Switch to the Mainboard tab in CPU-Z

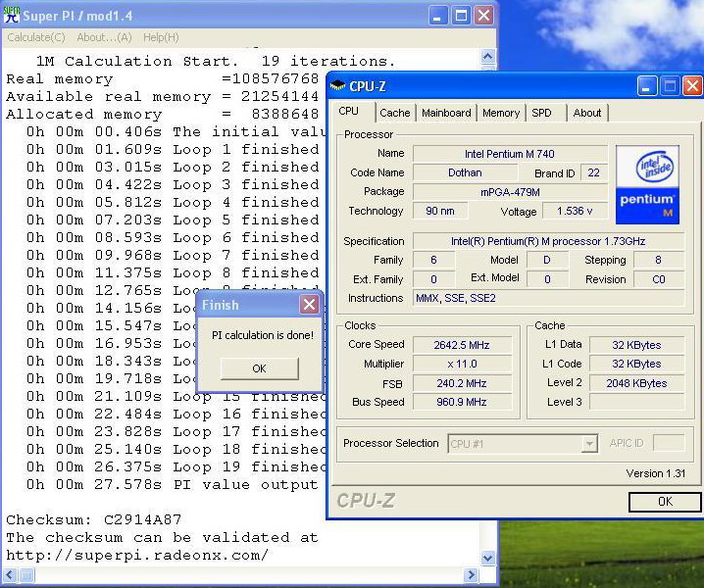(446, 113)
